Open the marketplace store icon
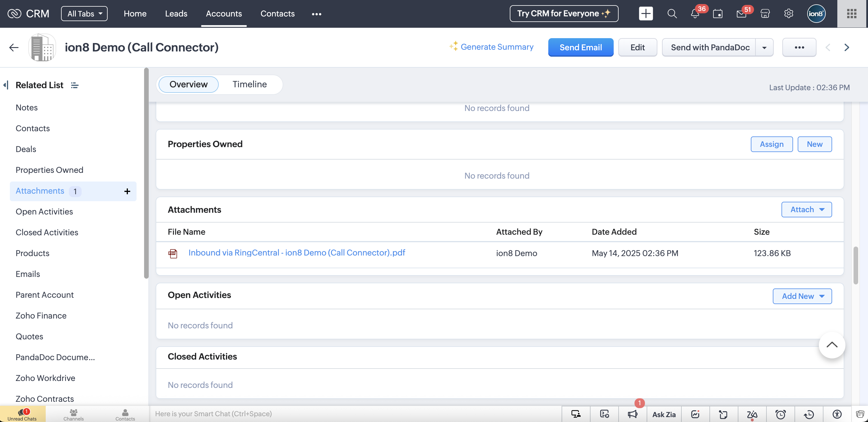 click(x=765, y=14)
